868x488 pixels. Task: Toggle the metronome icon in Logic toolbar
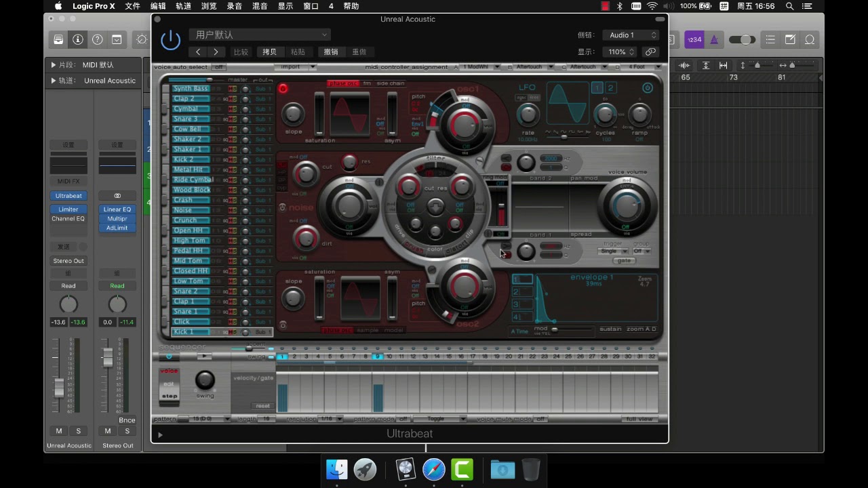(714, 39)
